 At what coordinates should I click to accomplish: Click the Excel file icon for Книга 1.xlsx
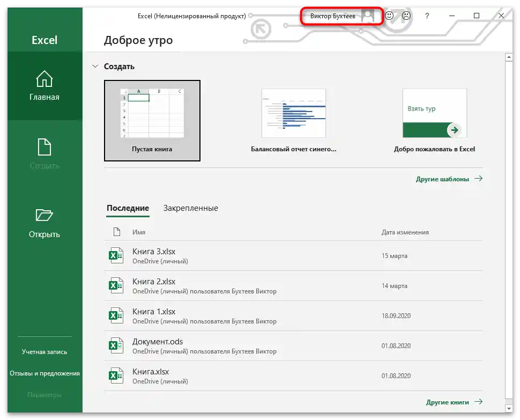coord(116,315)
